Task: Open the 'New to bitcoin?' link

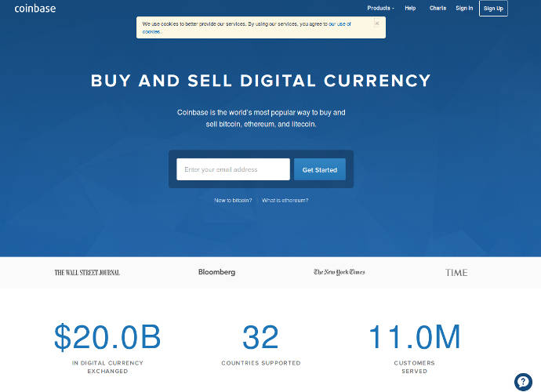Action: click(x=233, y=200)
